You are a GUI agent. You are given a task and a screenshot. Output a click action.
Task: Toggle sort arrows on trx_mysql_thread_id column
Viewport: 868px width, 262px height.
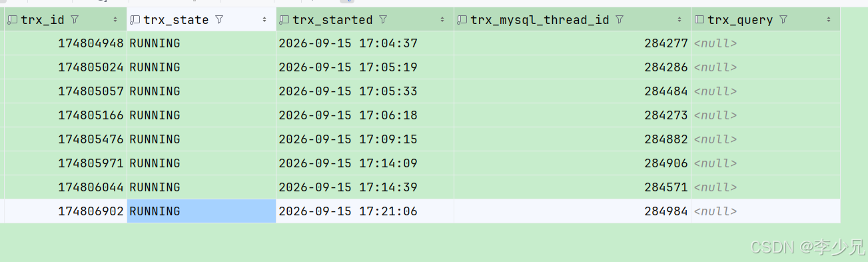pyautogui.click(x=680, y=20)
